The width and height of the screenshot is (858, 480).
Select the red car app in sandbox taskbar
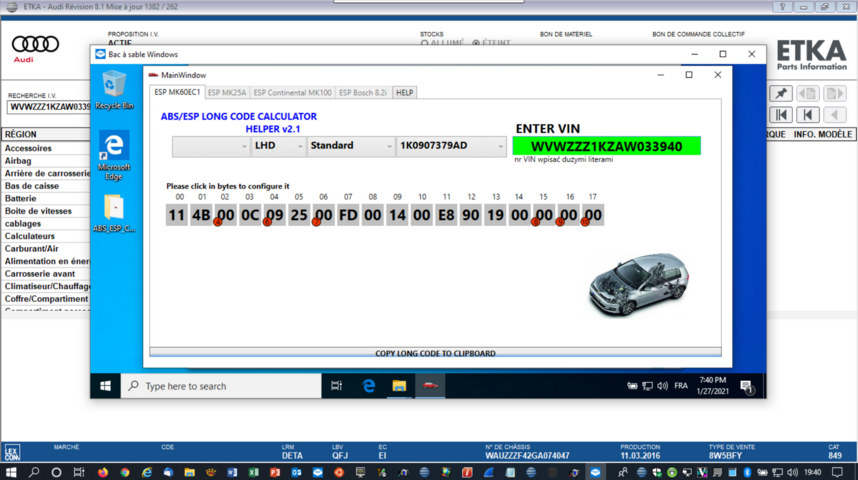(x=430, y=386)
